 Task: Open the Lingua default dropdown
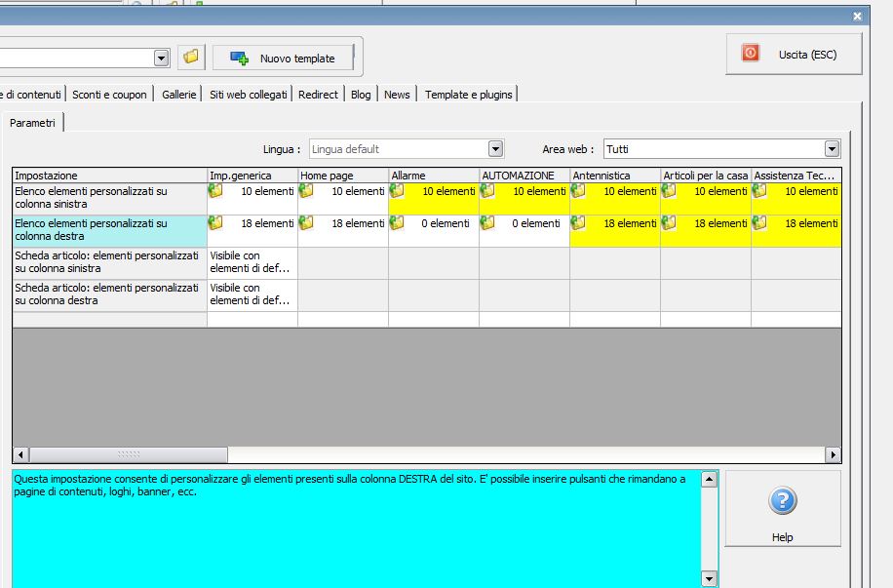pos(495,149)
